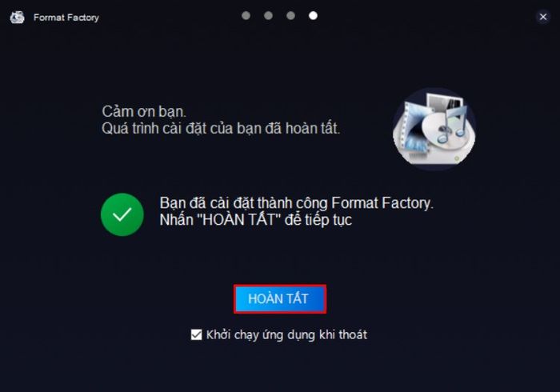
Task: Select the active fourth step dot
Action: click(x=314, y=15)
